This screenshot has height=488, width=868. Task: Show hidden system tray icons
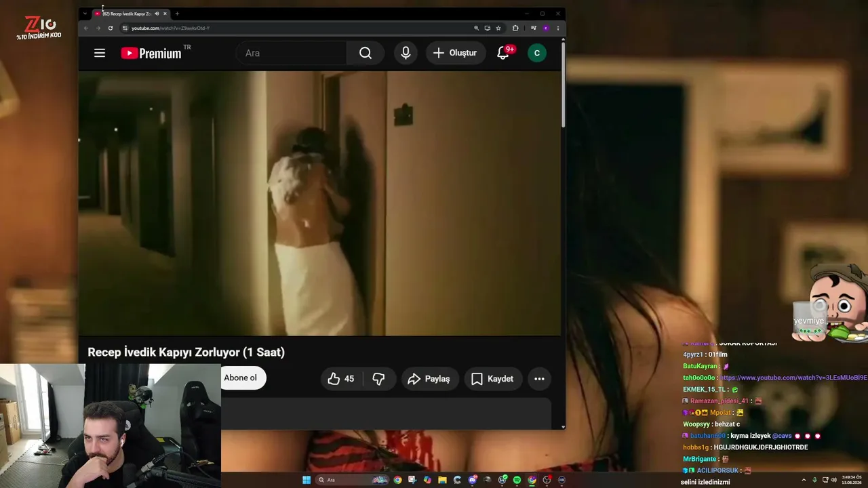(x=804, y=480)
